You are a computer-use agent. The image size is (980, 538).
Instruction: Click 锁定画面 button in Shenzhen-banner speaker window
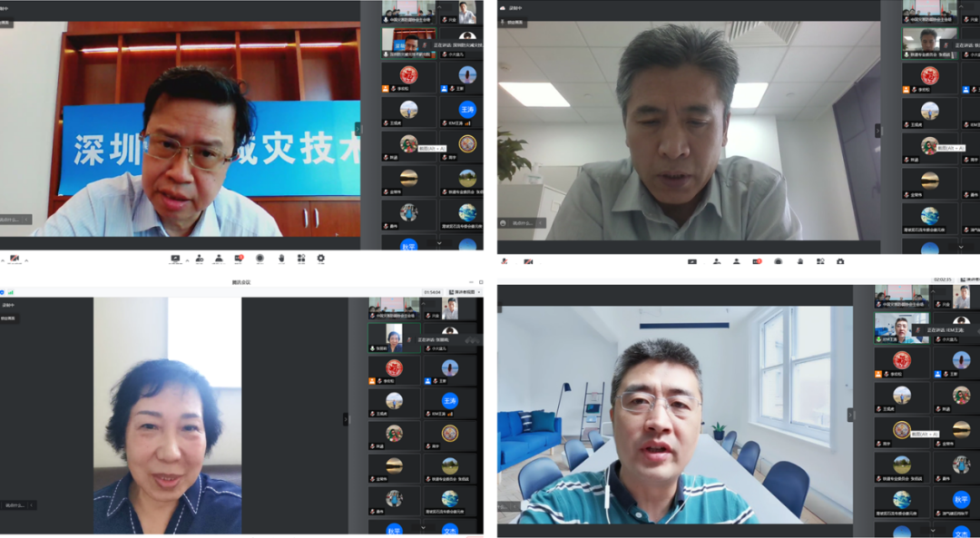[7, 23]
